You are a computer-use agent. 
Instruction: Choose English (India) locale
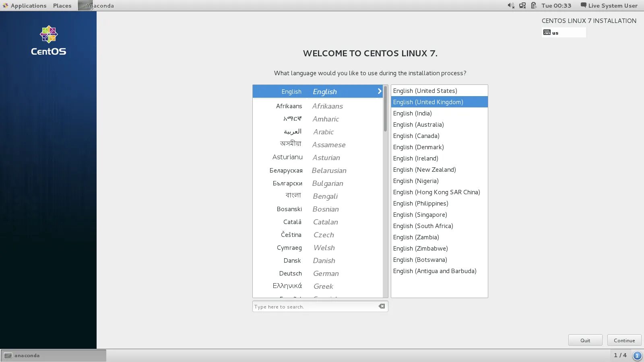tap(439, 113)
